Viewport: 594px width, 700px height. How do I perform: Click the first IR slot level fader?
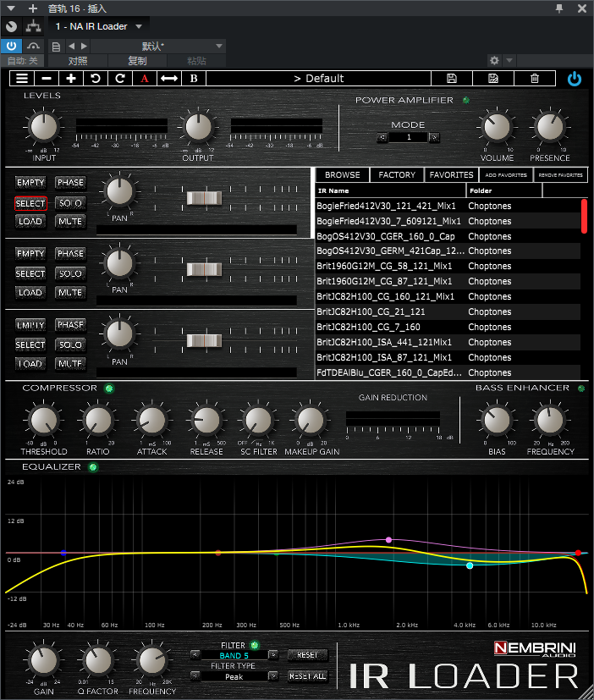tap(204, 198)
